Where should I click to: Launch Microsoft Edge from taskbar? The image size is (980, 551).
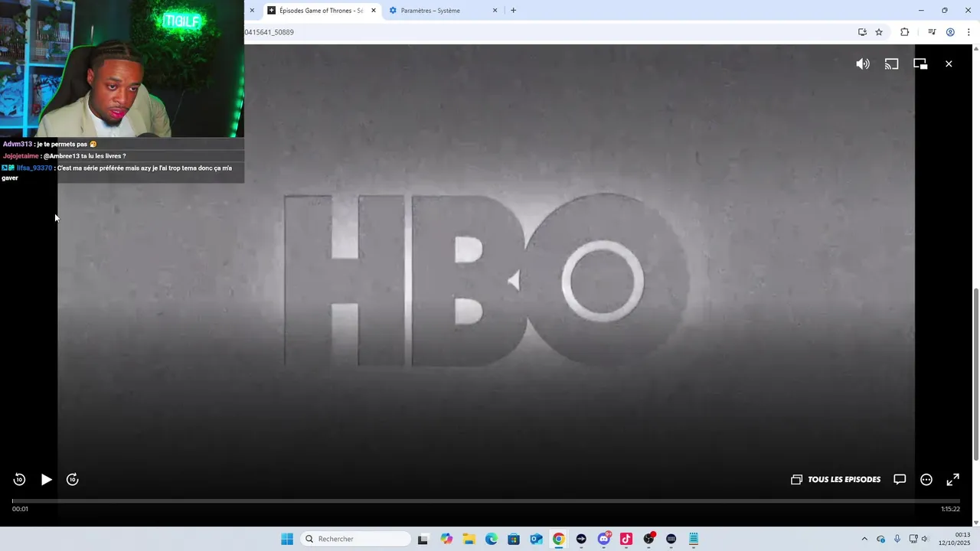click(492, 539)
